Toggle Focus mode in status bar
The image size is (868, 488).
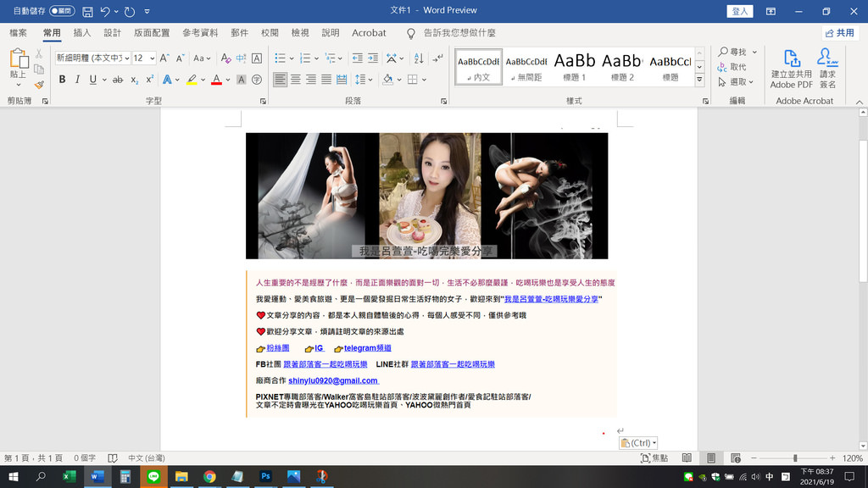click(x=654, y=458)
